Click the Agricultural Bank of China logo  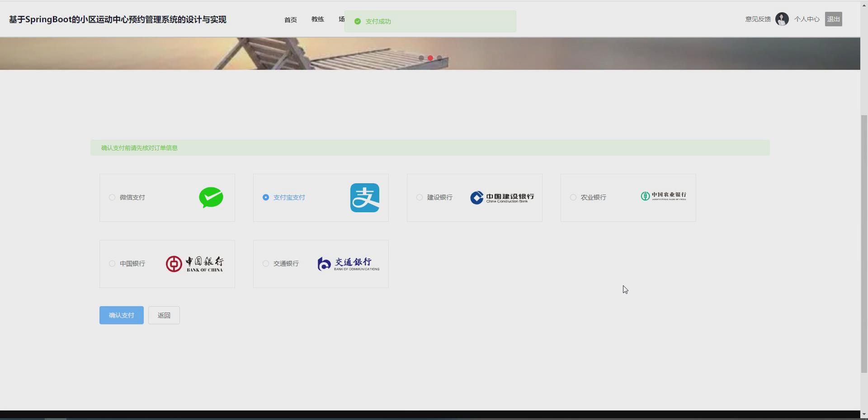pyautogui.click(x=664, y=196)
